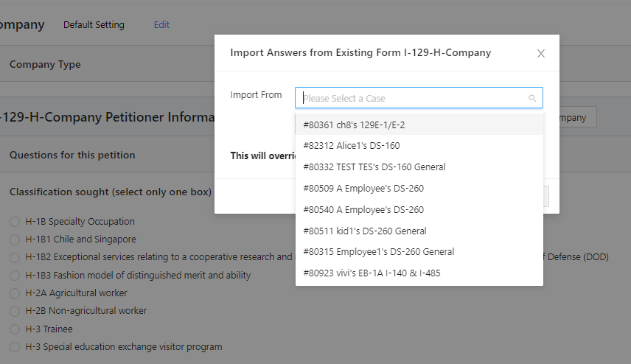Image resolution: width=631 pixels, height=364 pixels.
Task: Open the Edit link beside Default Setting
Action: (161, 25)
